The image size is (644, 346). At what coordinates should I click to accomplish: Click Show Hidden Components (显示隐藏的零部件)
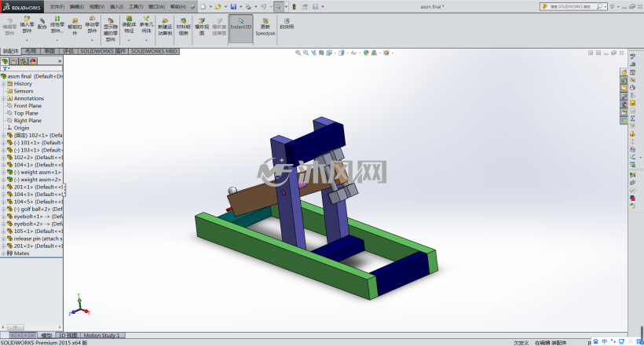(110, 30)
